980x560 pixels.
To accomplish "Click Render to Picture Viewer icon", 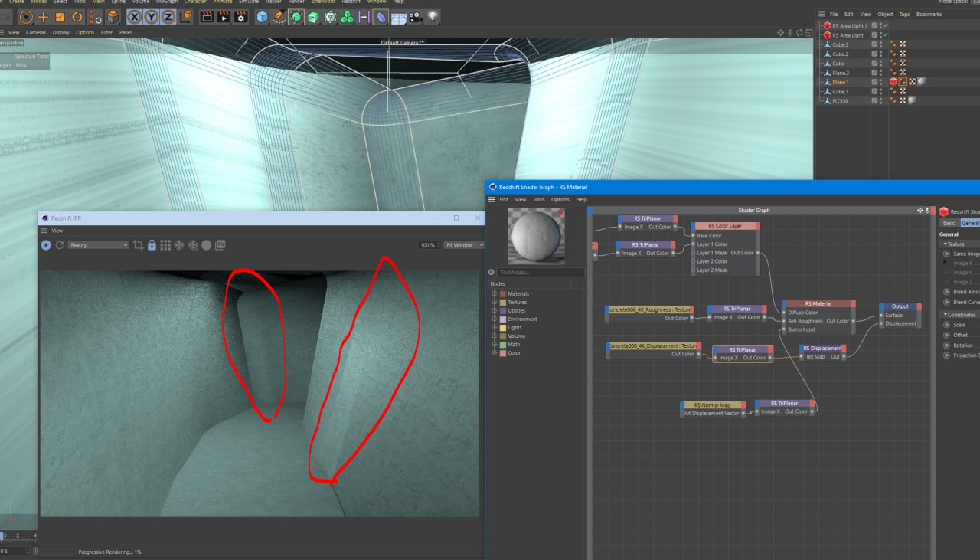I will coord(224,17).
